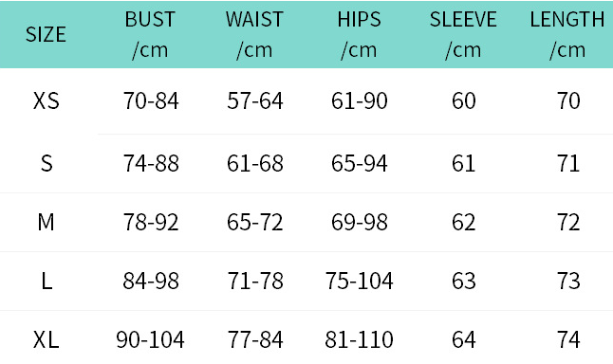Select the XS size row label
The image size is (613, 364).
click(x=46, y=100)
